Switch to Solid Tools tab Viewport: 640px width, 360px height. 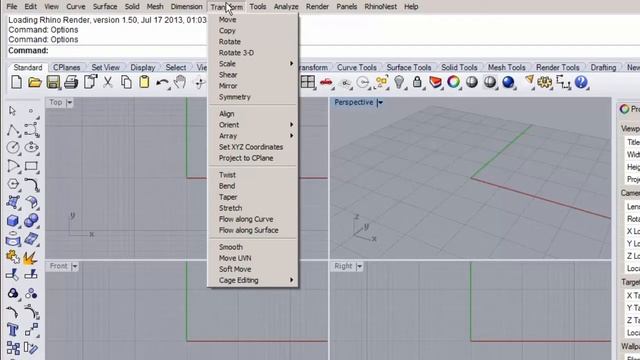pos(459,67)
